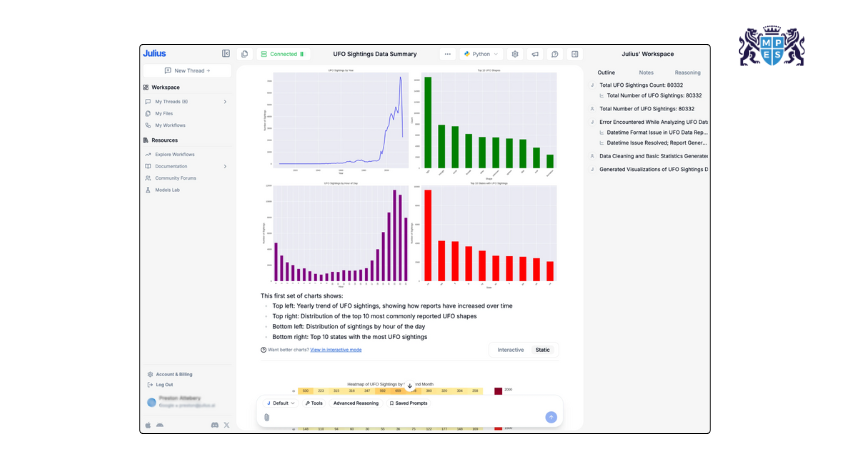
Task: Switch to the Notes tab
Action: coord(646,73)
